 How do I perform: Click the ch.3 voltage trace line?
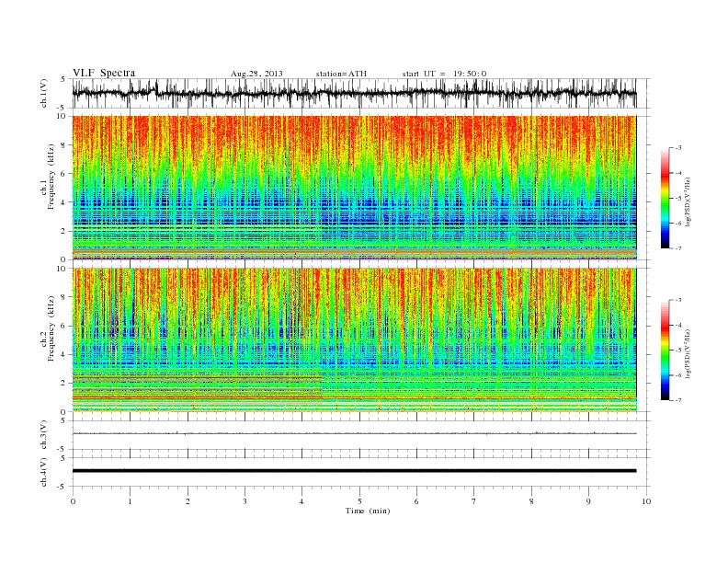(354, 433)
